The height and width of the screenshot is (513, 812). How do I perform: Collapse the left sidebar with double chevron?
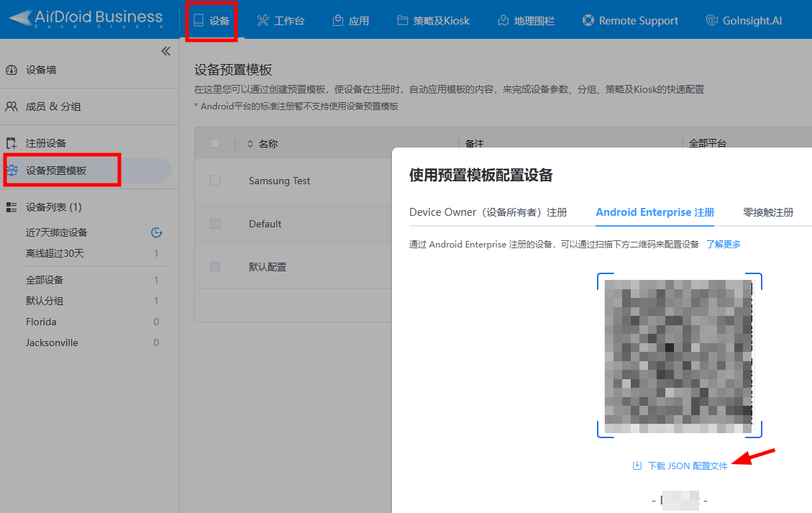[x=165, y=51]
